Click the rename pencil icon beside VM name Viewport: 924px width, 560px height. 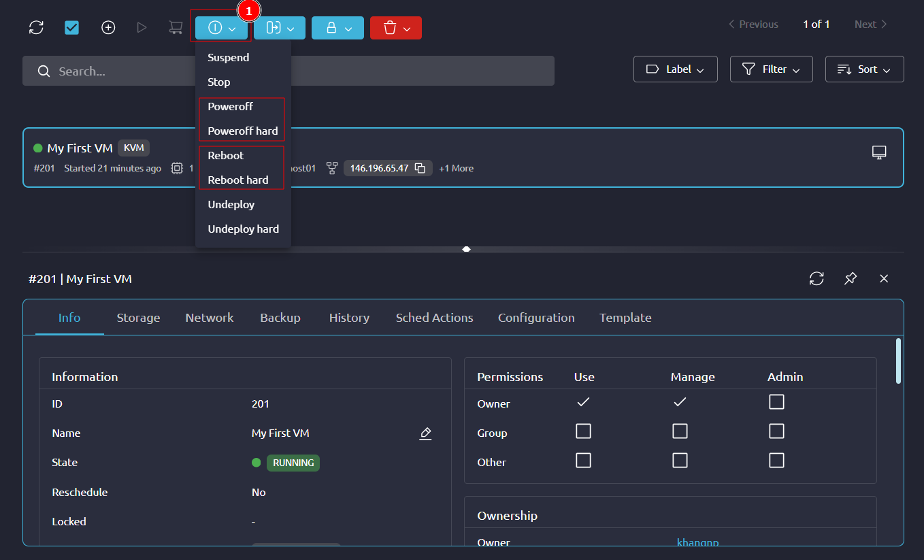tap(425, 433)
